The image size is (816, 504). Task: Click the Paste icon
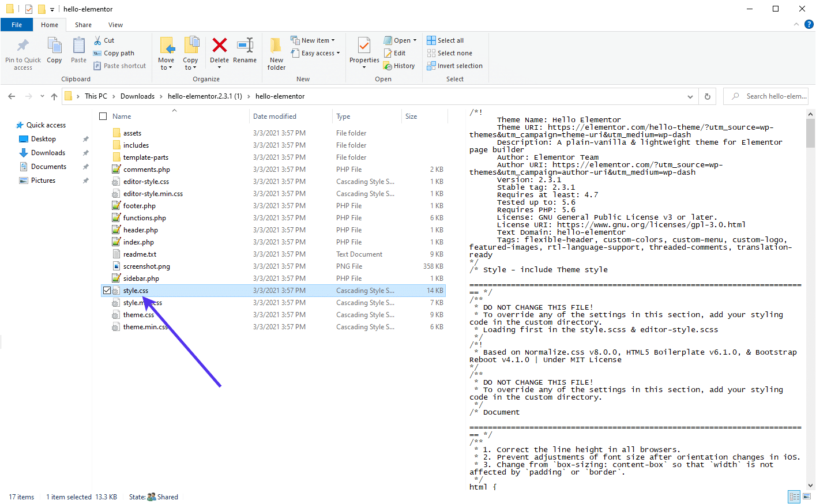point(78,51)
